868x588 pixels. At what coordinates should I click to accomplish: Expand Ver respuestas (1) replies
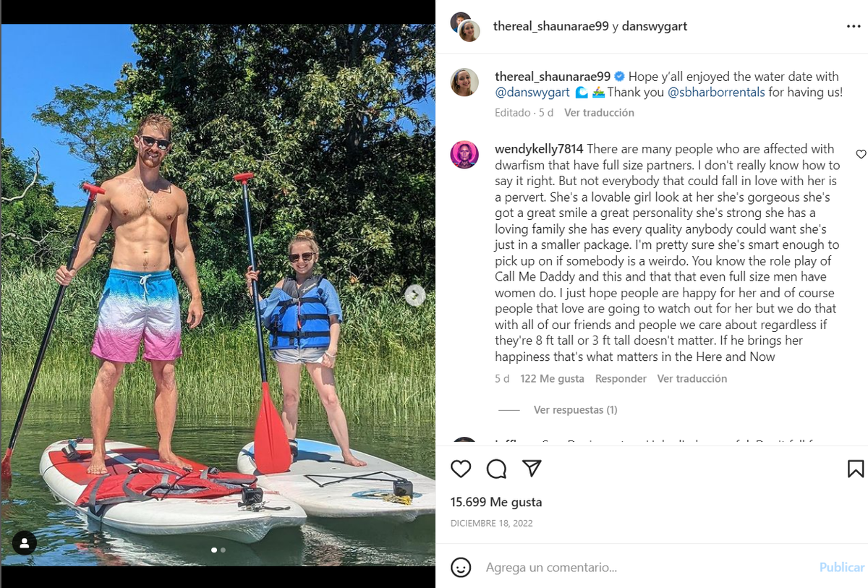click(x=575, y=410)
